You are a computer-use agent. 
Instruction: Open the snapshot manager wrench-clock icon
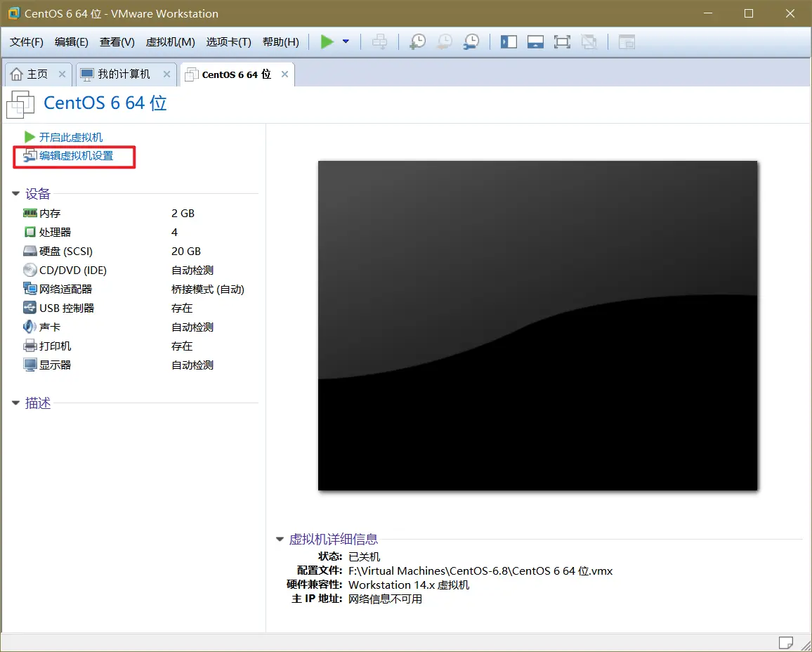471,41
